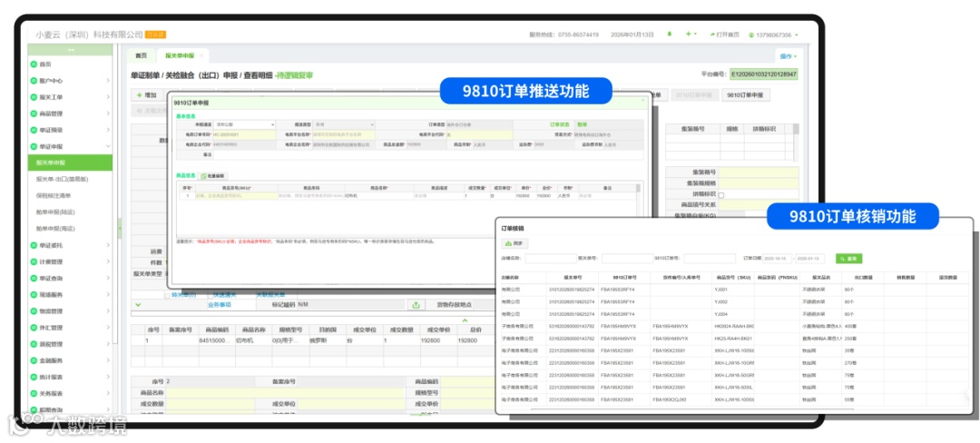Click the green down chevron left of 业务事项

[138, 305]
